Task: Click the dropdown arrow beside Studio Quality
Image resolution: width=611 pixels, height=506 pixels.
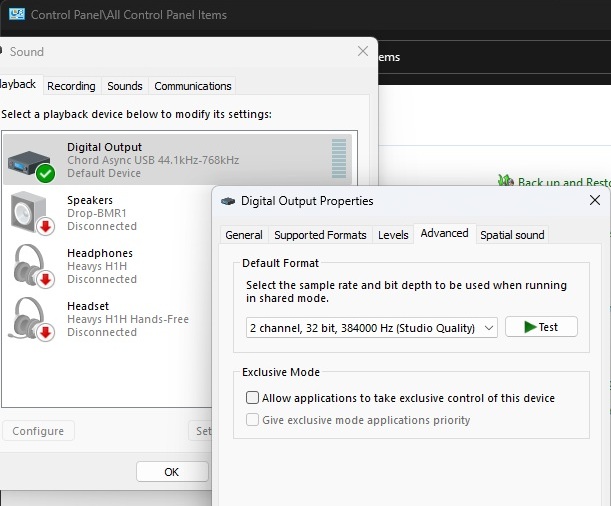Action: 489,328
